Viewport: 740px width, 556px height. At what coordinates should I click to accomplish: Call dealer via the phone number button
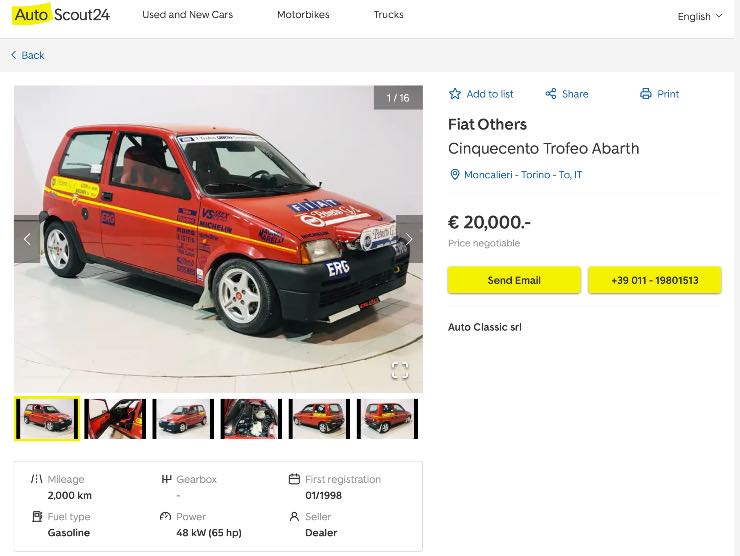[x=655, y=280]
